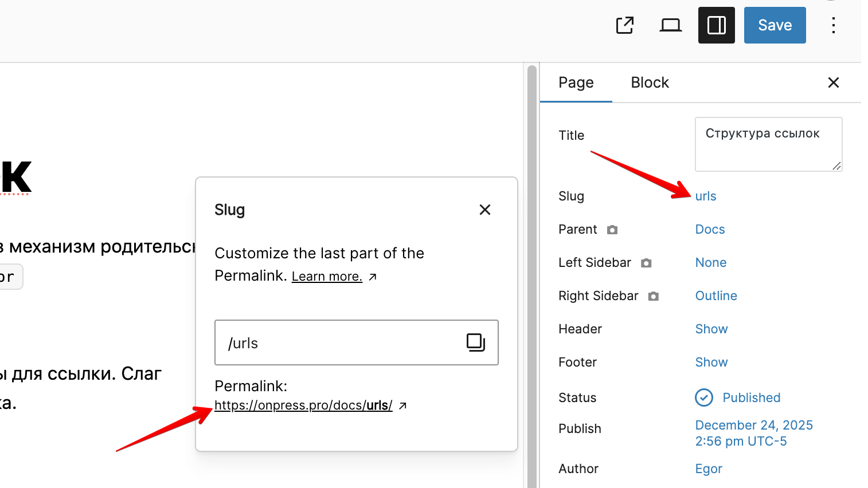Screen dimensions: 868x488
Task: Click the /urls slug input field
Action: [338, 343]
